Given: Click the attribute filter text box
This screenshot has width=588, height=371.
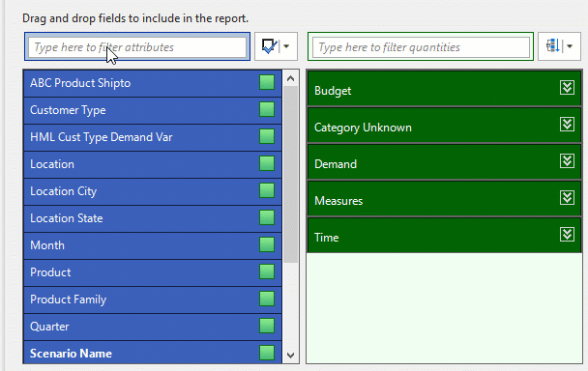Looking at the screenshot, I should pos(137,46).
